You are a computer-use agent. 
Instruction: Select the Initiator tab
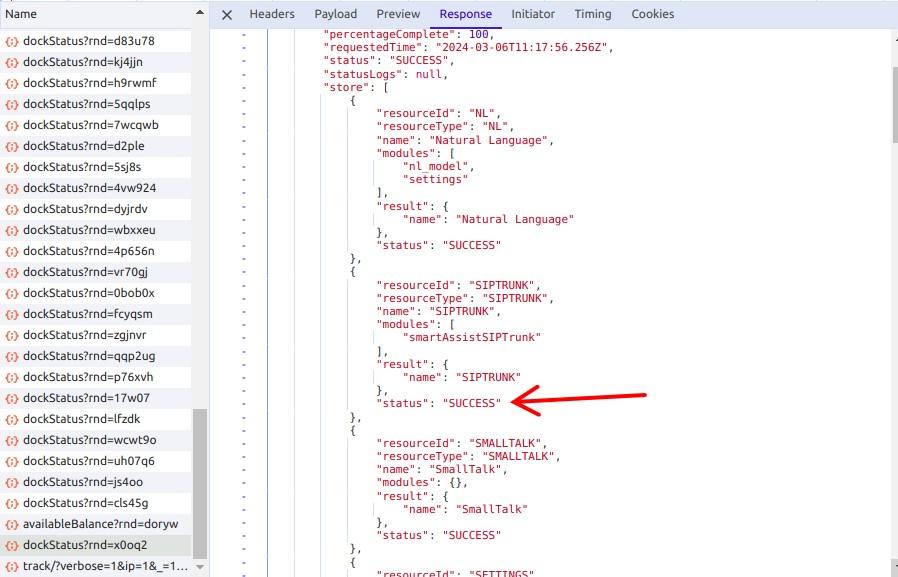533,14
